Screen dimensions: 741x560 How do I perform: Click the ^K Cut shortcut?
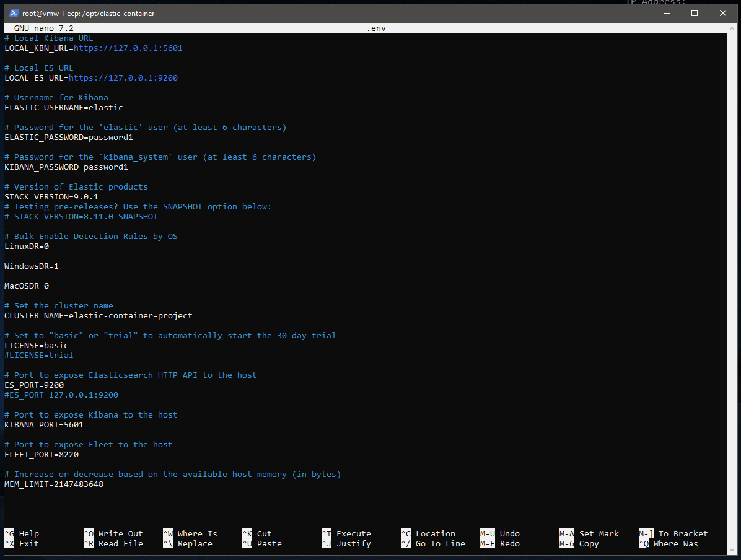(x=257, y=533)
